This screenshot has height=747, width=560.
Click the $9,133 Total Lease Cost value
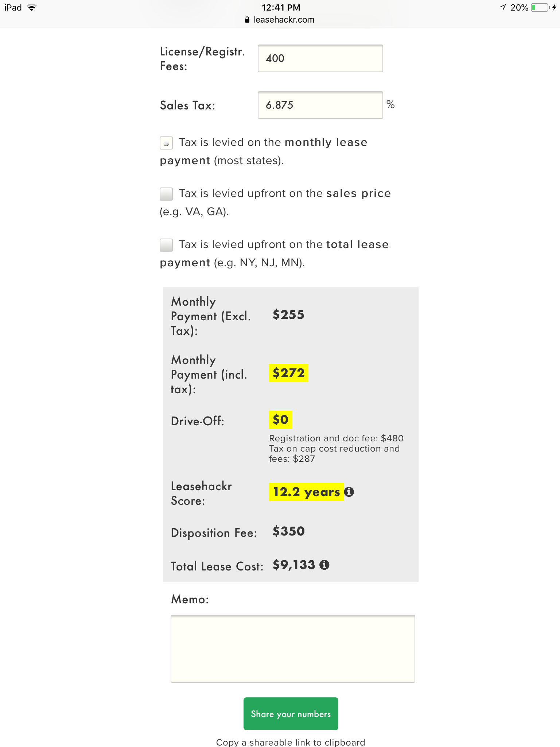(294, 565)
